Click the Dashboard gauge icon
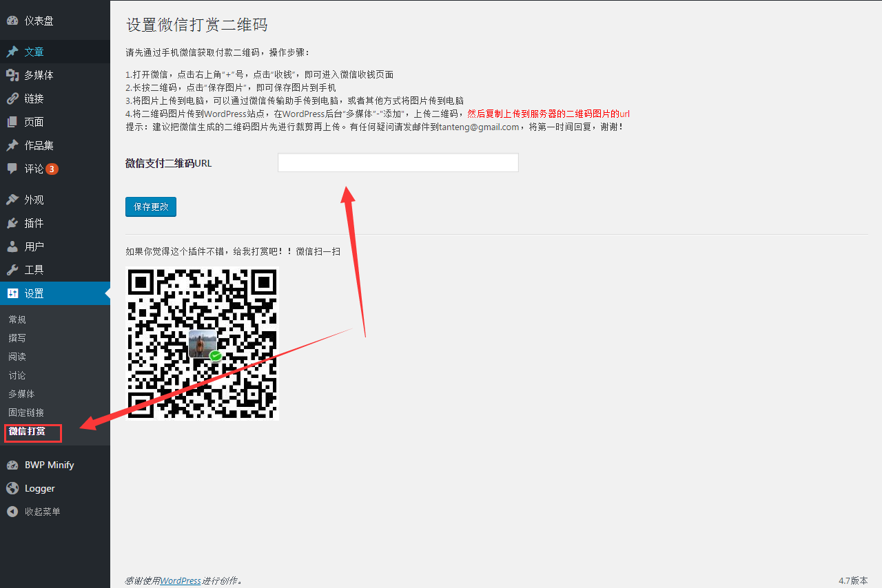Viewport: 882px width, 588px height. (x=12, y=21)
